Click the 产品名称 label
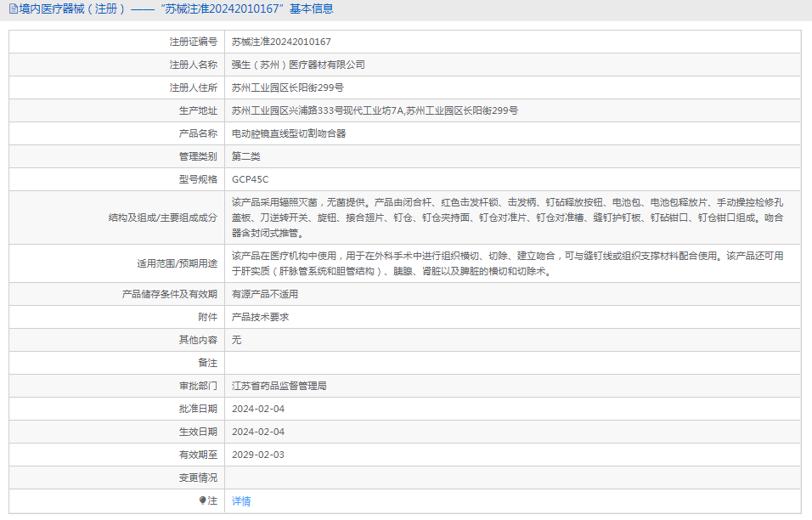 coord(198,133)
